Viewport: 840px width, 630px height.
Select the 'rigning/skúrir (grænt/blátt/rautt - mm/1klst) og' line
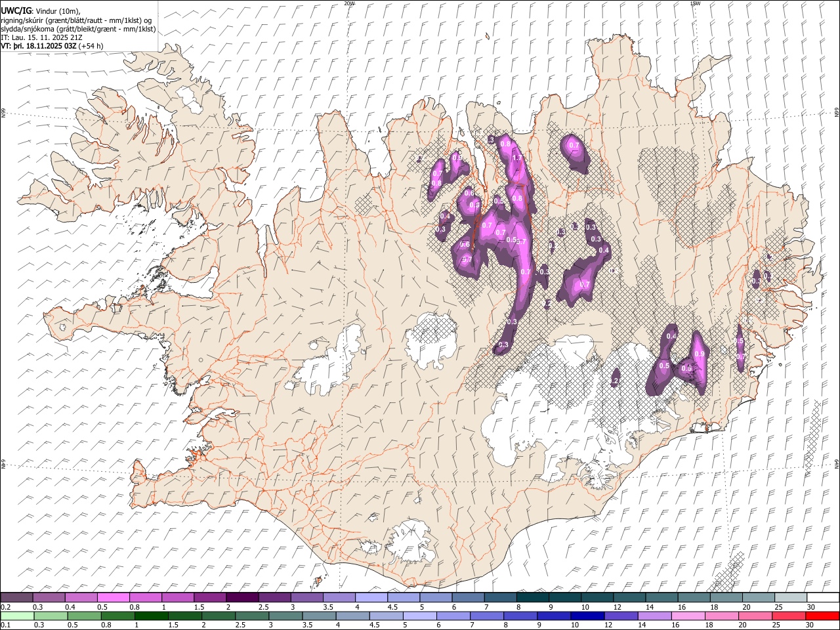point(77,20)
